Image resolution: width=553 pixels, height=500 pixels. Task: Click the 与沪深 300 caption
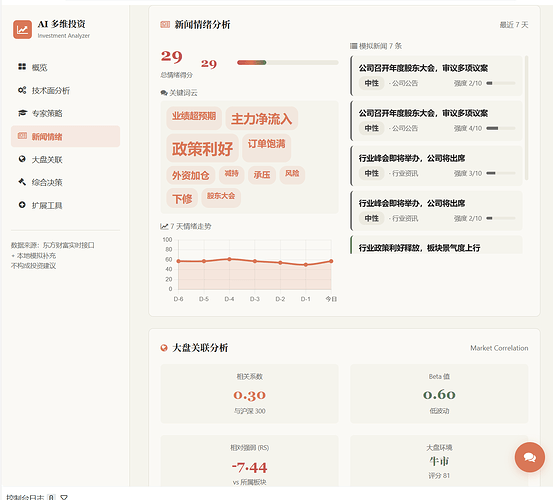[x=249, y=411]
